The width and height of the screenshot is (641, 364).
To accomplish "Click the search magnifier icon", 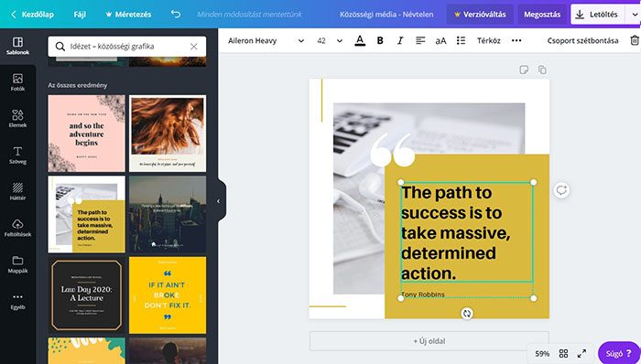I will (x=60, y=46).
